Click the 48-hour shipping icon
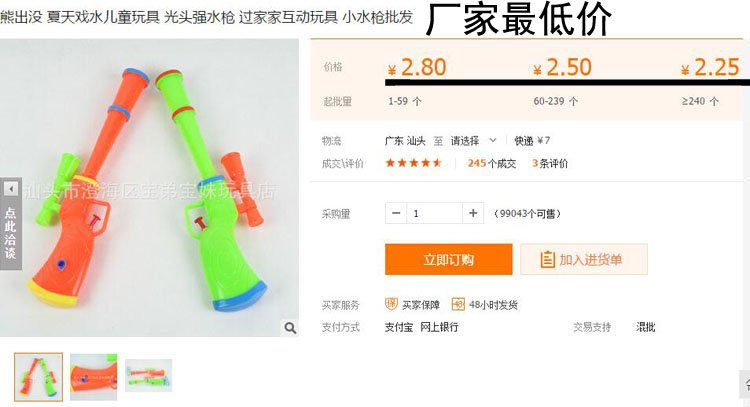This screenshot has width=750, height=407. tap(458, 304)
